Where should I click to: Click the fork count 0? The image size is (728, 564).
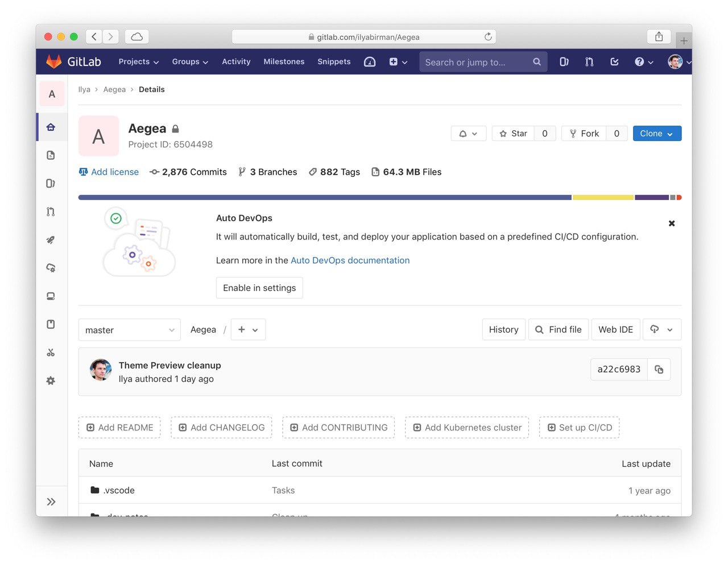[617, 134]
